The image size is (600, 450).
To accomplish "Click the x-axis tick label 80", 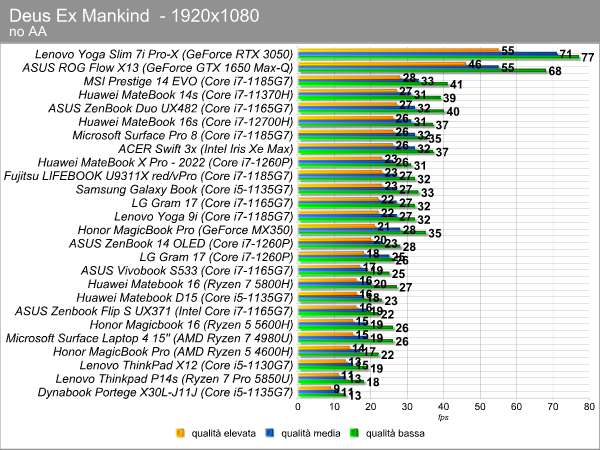I will click(x=589, y=407).
